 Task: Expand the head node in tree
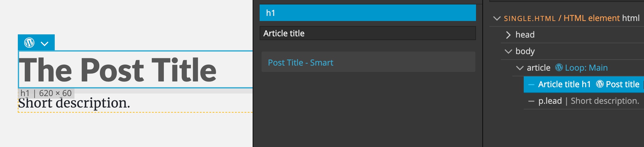tap(508, 35)
